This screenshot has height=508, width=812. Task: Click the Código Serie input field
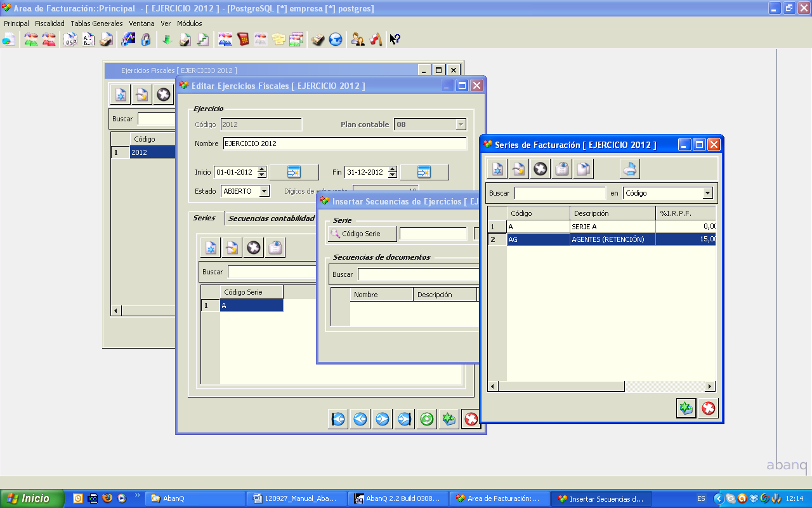click(433, 234)
